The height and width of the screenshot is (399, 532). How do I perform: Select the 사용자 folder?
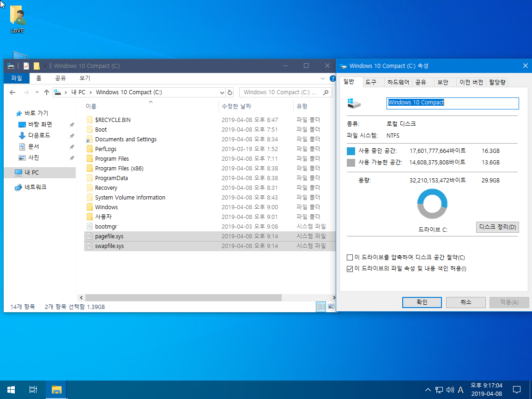[x=103, y=217]
